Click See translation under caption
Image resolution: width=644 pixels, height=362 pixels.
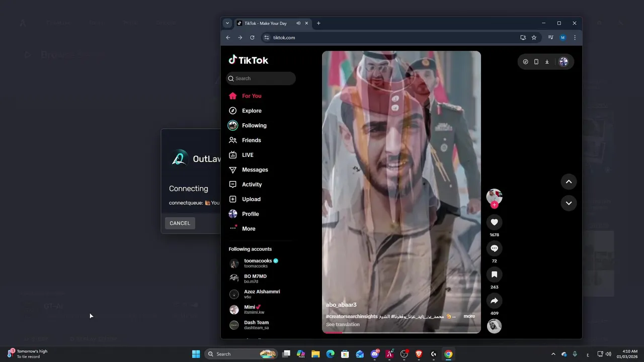click(x=343, y=324)
